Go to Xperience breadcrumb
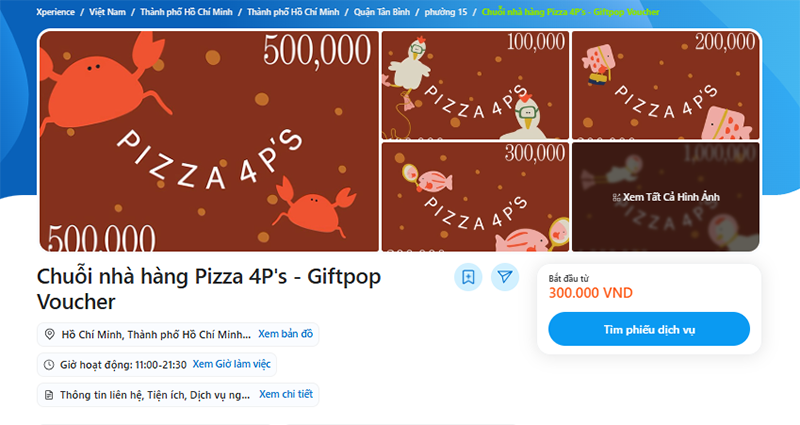The width and height of the screenshot is (800, 425). [55, 12]
